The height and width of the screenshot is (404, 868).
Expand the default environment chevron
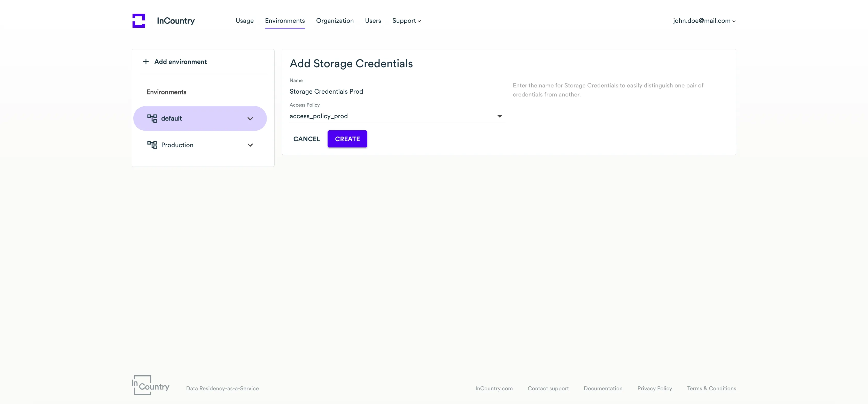click(250, 119)
